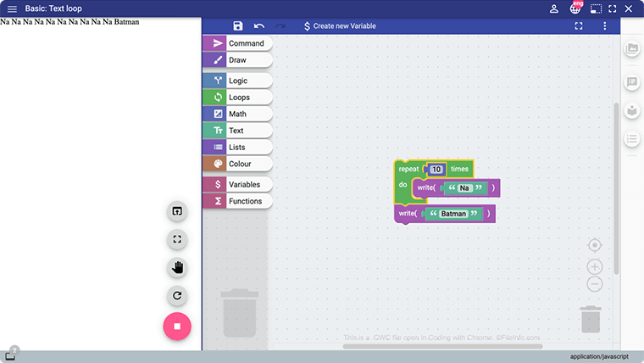The height and width of the screenshot is (363, 644).
Task: Undo the last block change
Action: click(x=259, y=26)
